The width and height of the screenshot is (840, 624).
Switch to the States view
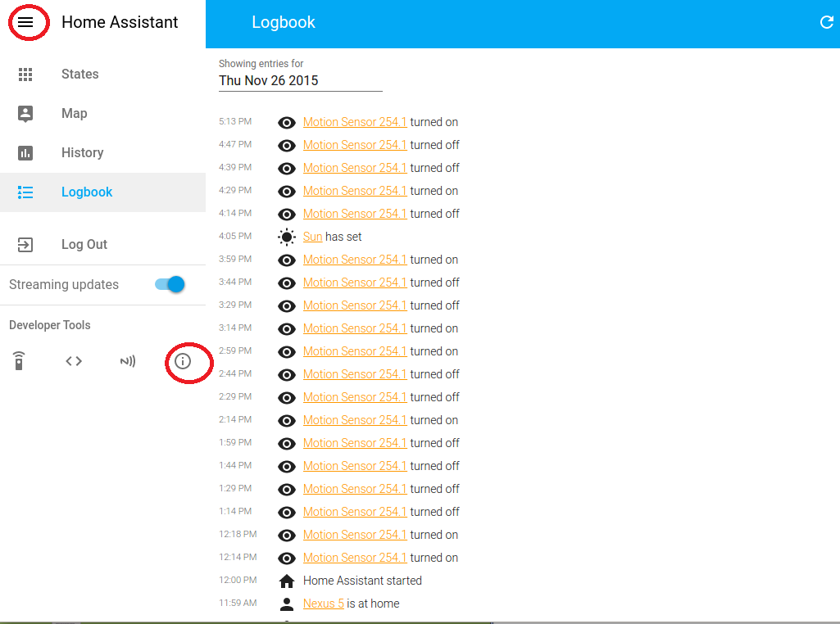click(x=79, y=74)
